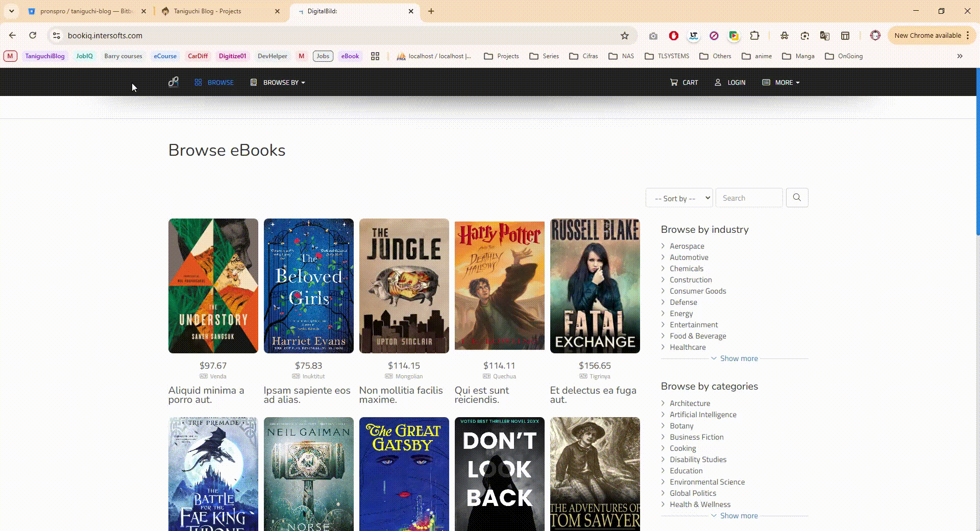The image size is (980, 531).
Task: Click inside the Search text field
Action: coord(749,198)
